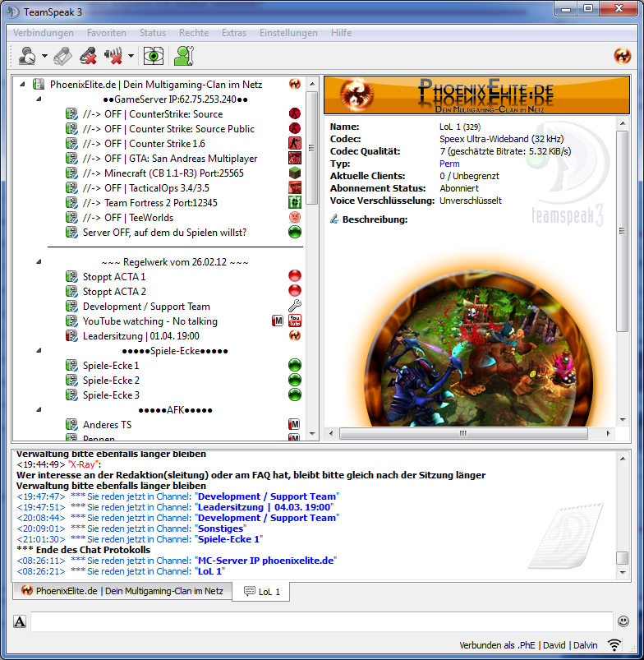Switch to the PhoenixElite.de server chat tab
The height and width of the screenshot is (660, 644).
click(x=122, y=591)
